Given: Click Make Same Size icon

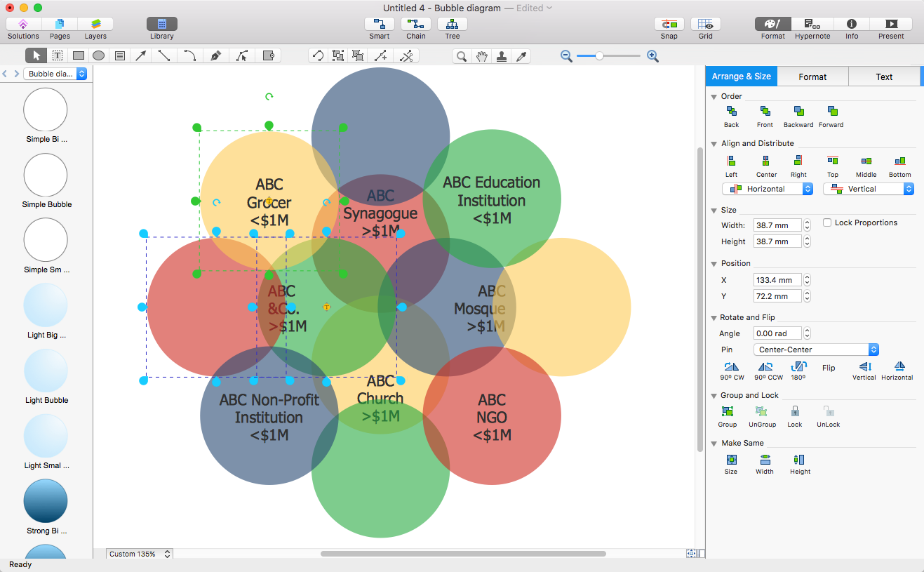Looking at the screenshot, I should click(x=731, y=460).
